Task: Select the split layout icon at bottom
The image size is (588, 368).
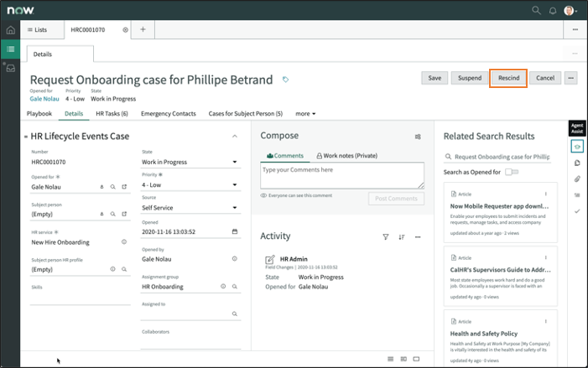Action: [403, 359]
